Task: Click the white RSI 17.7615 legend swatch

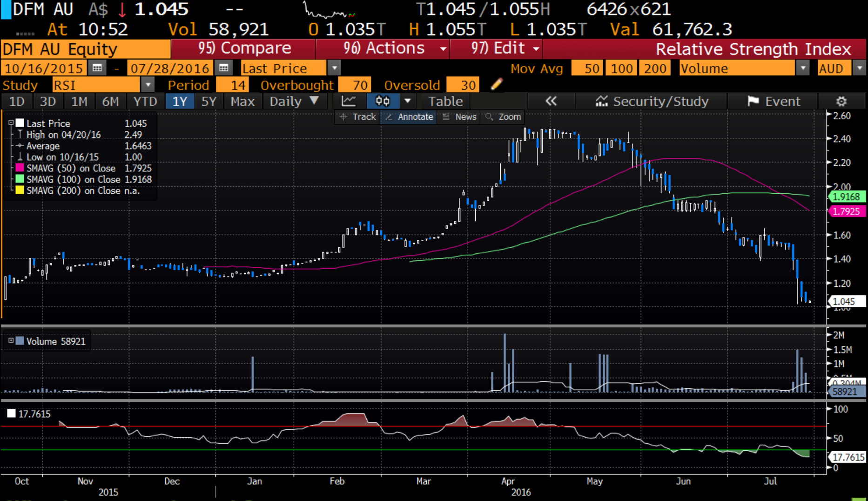Action: 12,413
